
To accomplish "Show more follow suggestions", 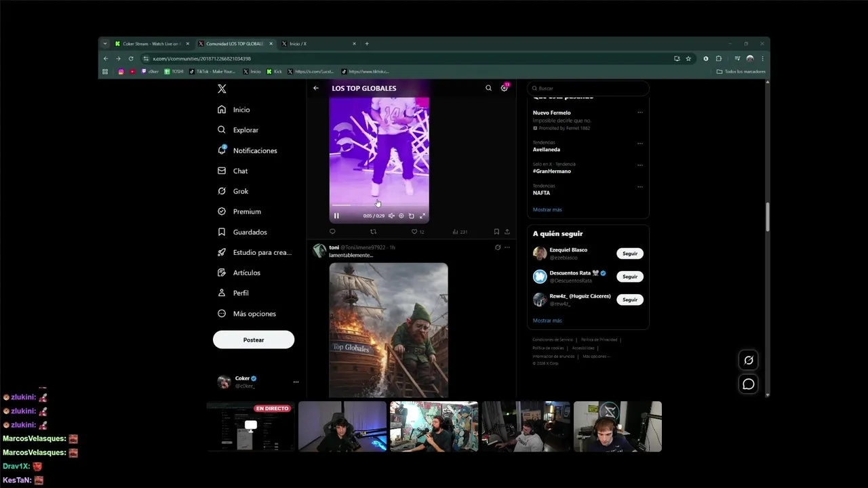I will [x=547, y=321].
